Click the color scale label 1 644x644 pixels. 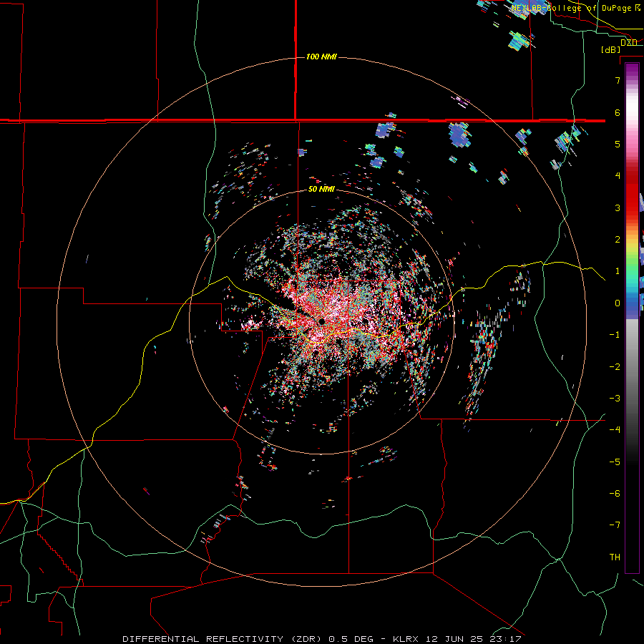tap(618, 270)
